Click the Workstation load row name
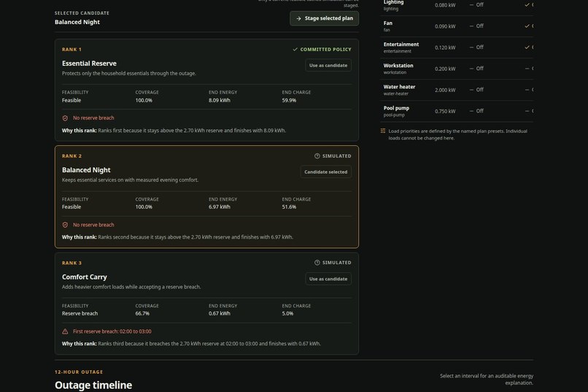This screenshot has height=392, width=588. pyautogui.click(x=398, y=66)
